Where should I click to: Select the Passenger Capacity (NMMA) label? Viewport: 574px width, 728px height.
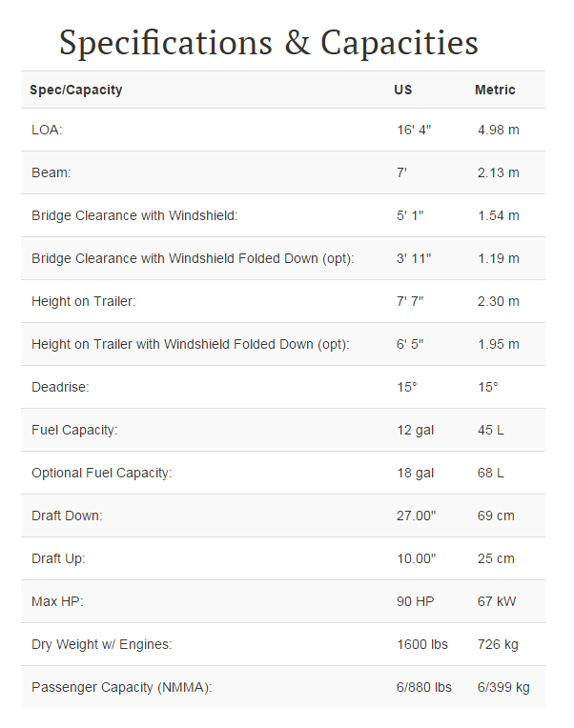[121, 687]
